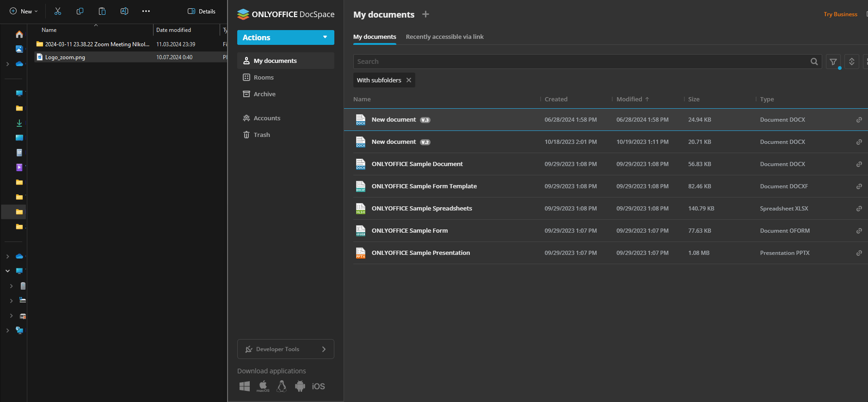The image size is (868, 402).
Task: Click the search magnifier icon
Action: point(814,62)
